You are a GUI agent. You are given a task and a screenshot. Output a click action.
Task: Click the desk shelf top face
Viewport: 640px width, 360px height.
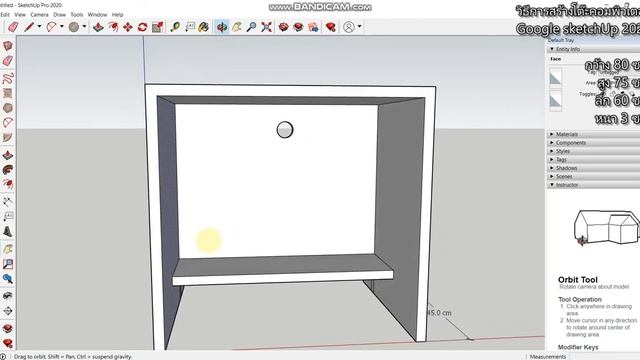(282, 265)
